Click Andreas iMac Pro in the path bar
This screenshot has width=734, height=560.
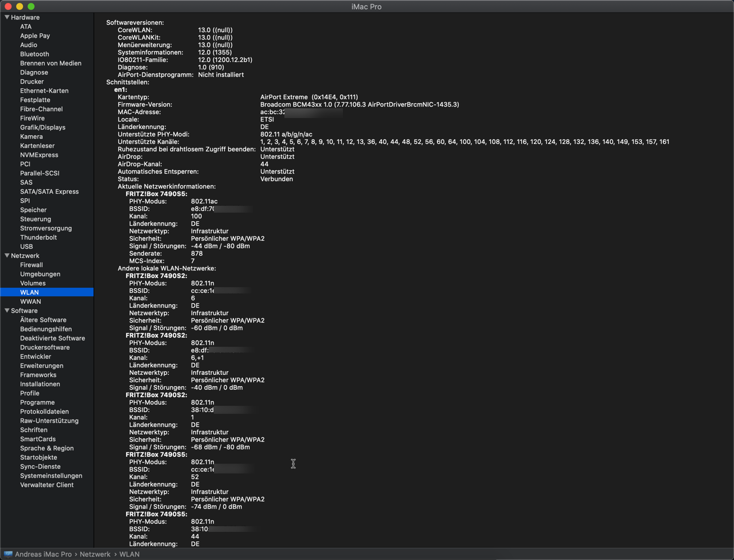pyautogui.click(x=44, y=554)
